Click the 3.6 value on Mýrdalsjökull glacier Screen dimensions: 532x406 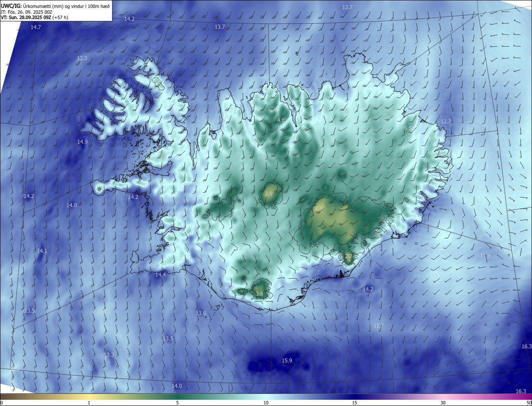259,294
